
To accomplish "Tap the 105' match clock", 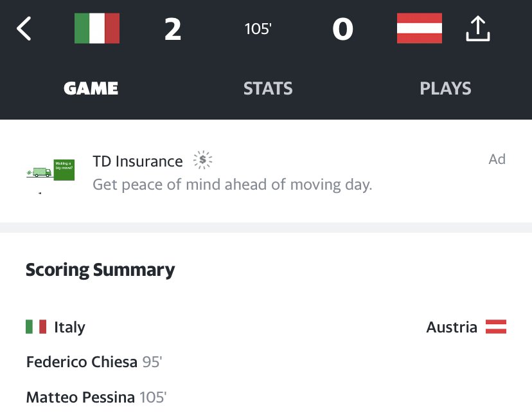I will point(258,30).
